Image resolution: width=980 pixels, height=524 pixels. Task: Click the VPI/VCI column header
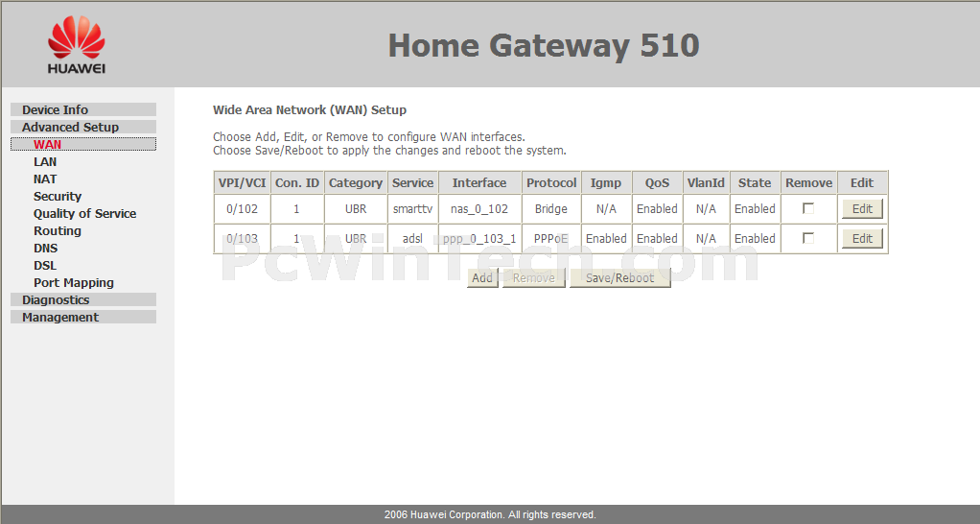242,182
